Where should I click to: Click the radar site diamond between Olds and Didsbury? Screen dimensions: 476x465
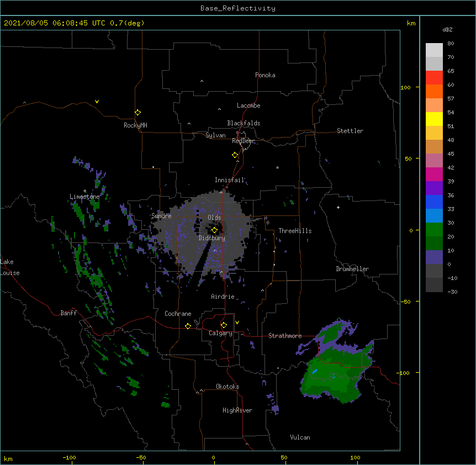214,230
